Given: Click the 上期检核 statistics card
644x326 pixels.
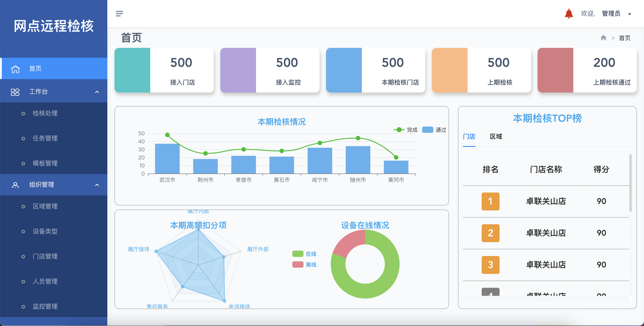Looking at the screenshot, I should click(x=481, y=70).
